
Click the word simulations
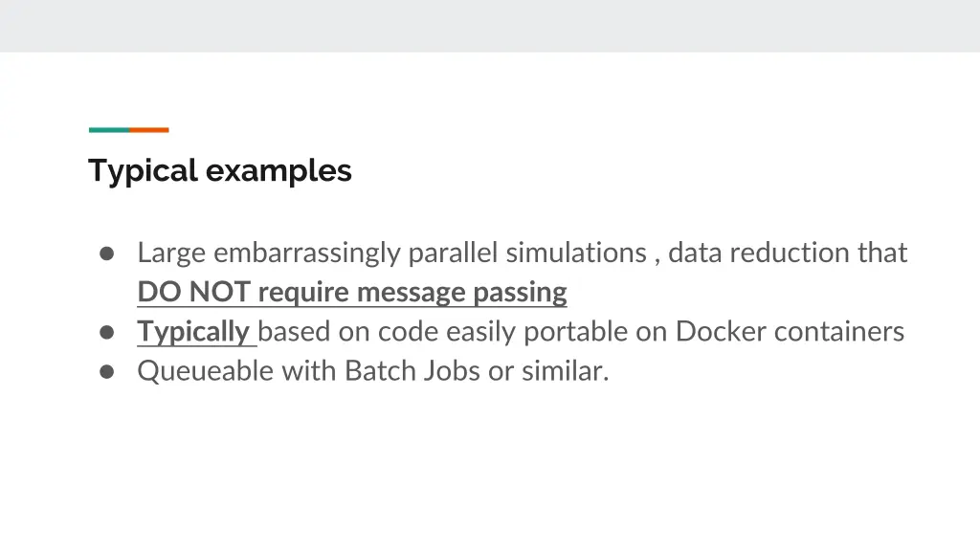tap(576, 253)
